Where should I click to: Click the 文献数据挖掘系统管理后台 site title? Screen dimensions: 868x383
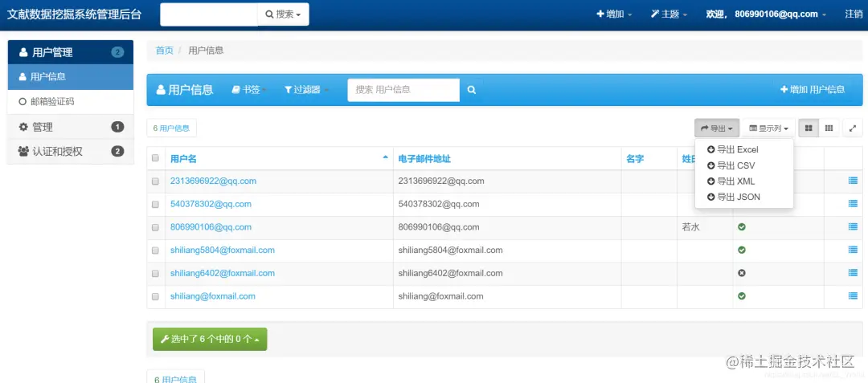[74, 14]
